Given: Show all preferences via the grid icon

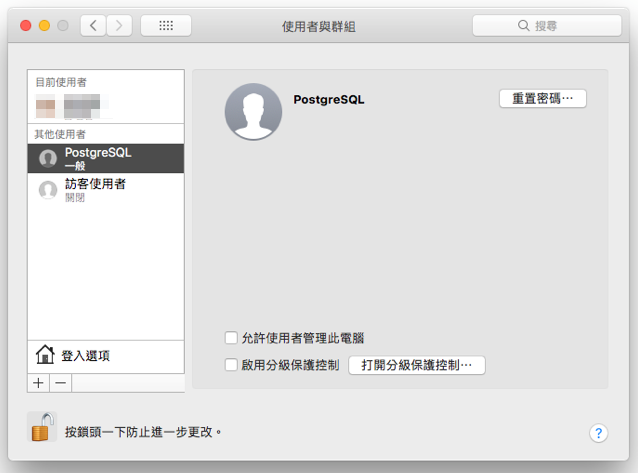Looking at the screenshot, I should 166,26.
